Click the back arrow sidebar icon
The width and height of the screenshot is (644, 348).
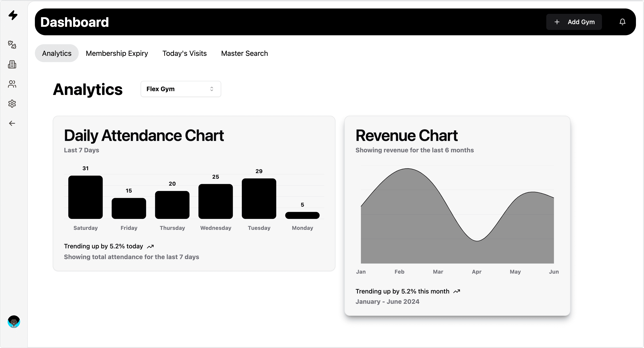pyautogui.click(x=12, y=123)
